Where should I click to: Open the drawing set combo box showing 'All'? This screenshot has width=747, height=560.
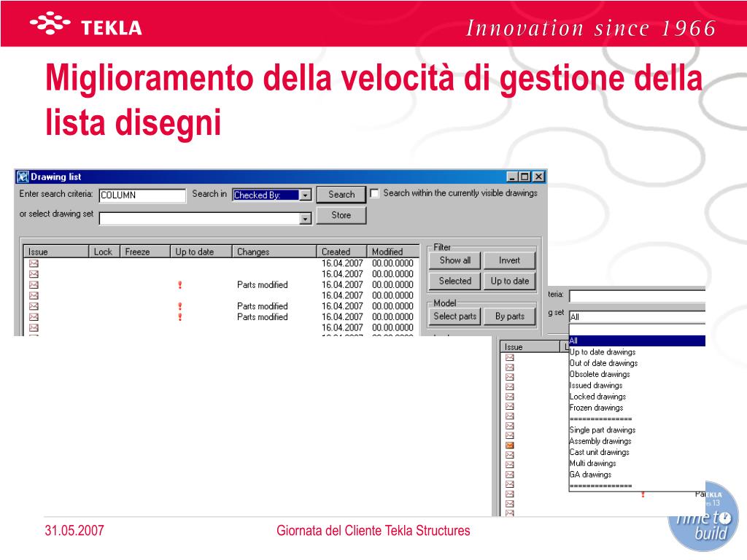(637, 316)
